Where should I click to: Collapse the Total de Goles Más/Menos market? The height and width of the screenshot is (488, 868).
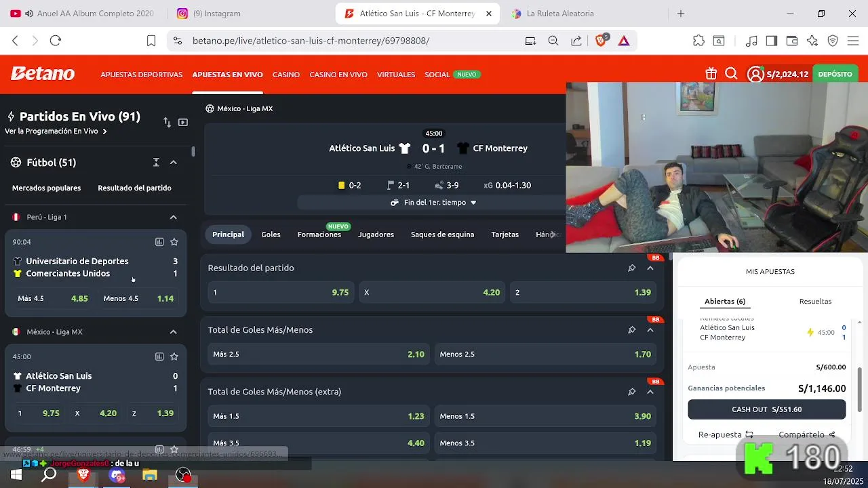coord(650,329)
